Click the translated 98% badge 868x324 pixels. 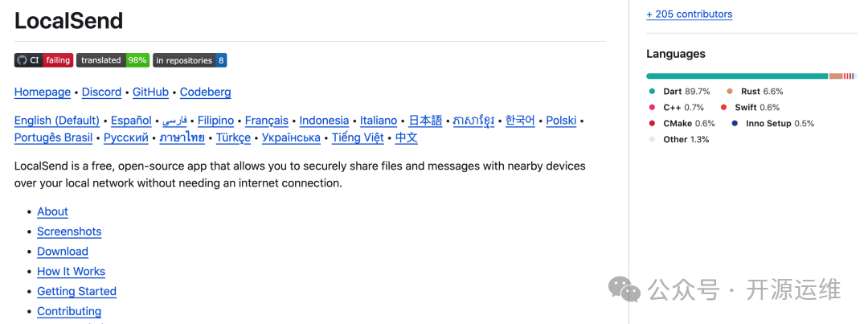coord(113,60)
